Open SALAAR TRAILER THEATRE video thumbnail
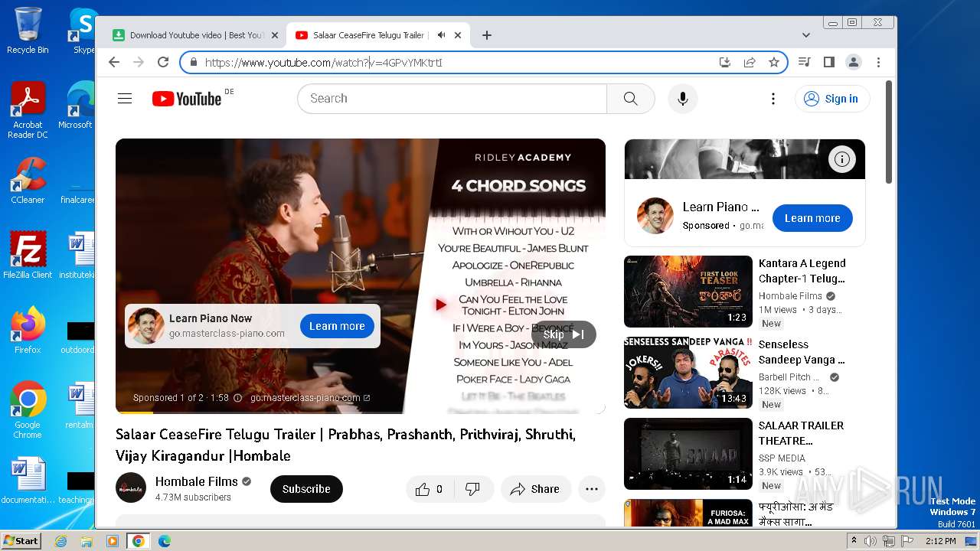The image size is (980, 551). coord(688,454)
